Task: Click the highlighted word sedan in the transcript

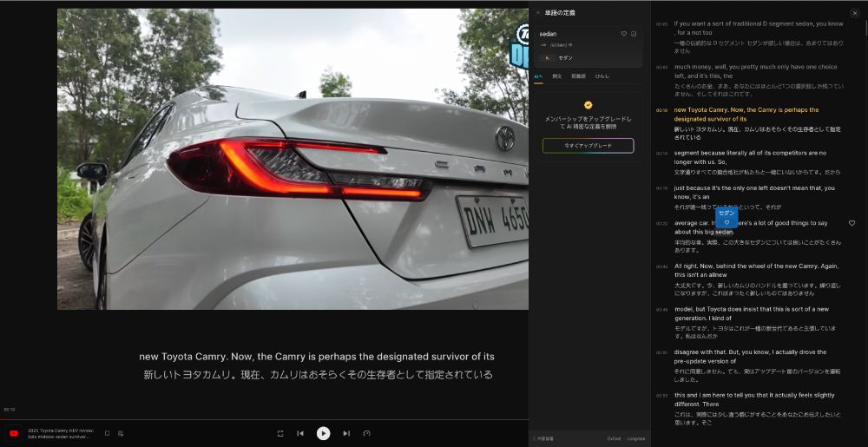Action: 724,232
